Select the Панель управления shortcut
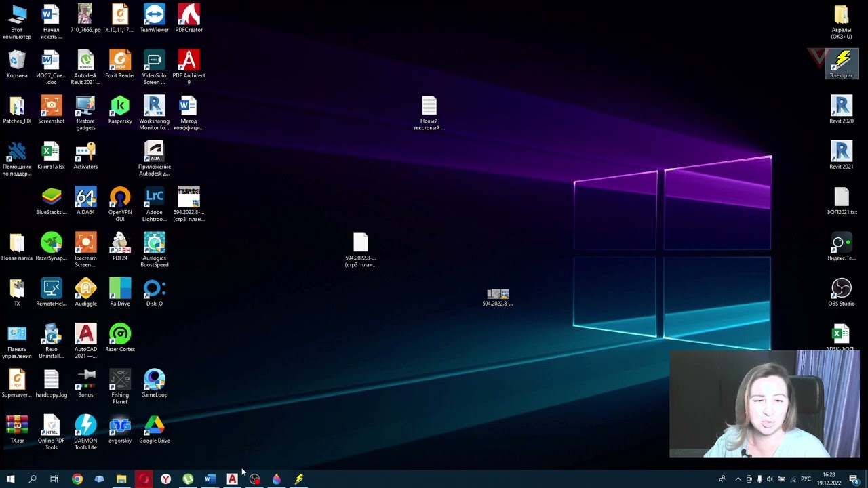 coord(17,341)
